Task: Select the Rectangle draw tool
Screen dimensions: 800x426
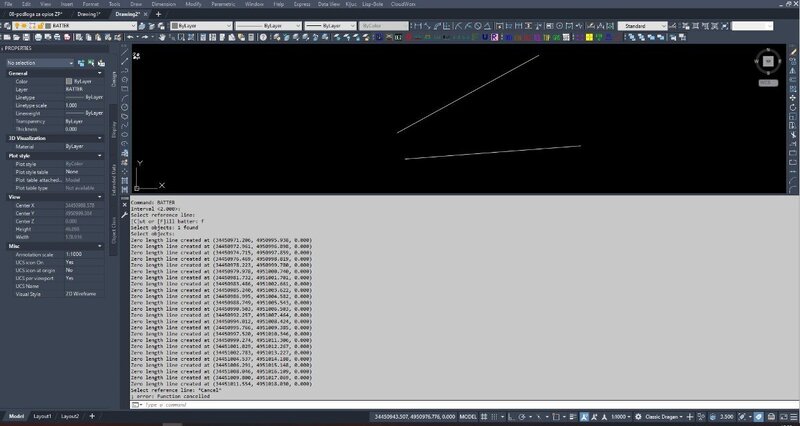Action: 124,88
